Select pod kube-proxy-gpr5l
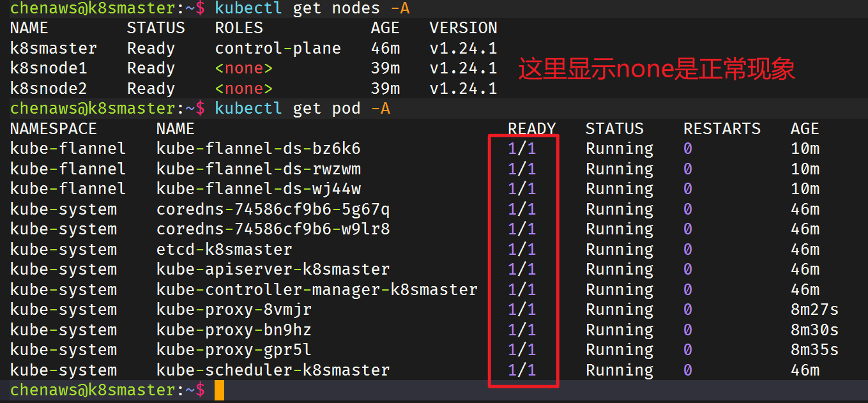Screen dimensions: 868x403 coord(234,350)
